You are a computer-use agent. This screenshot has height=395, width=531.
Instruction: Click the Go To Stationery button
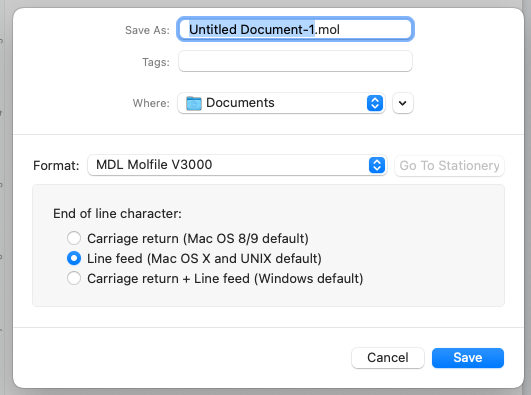pyautogui.click(x=449, y=166)
